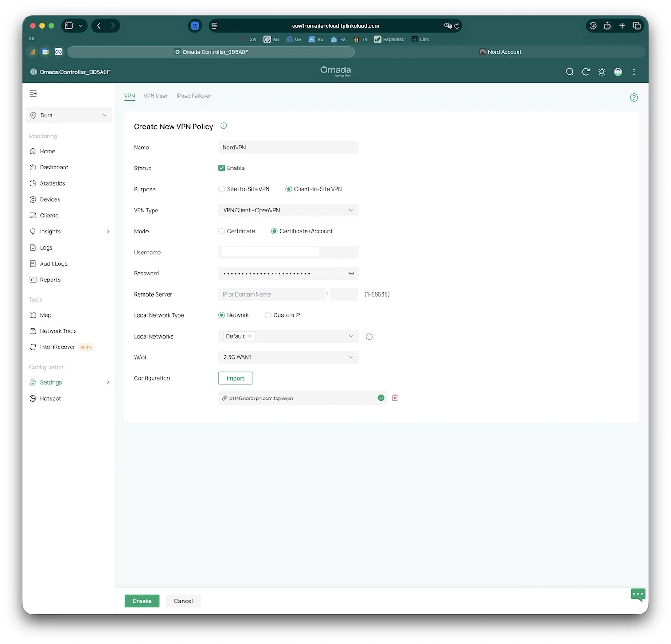Expand the WAN dropdown showing 2.5G WAN1
The height and width of the screenshot is (644, 671).
point(288,357)
